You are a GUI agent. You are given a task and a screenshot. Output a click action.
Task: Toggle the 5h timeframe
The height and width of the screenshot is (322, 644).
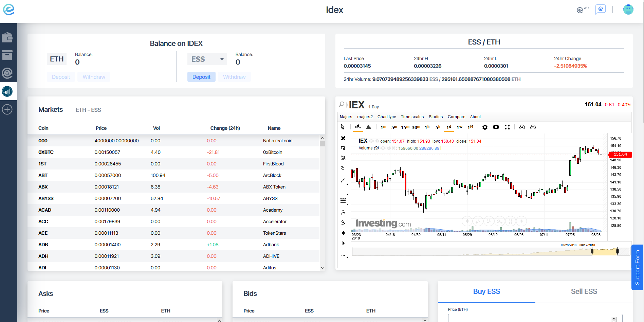438,127
